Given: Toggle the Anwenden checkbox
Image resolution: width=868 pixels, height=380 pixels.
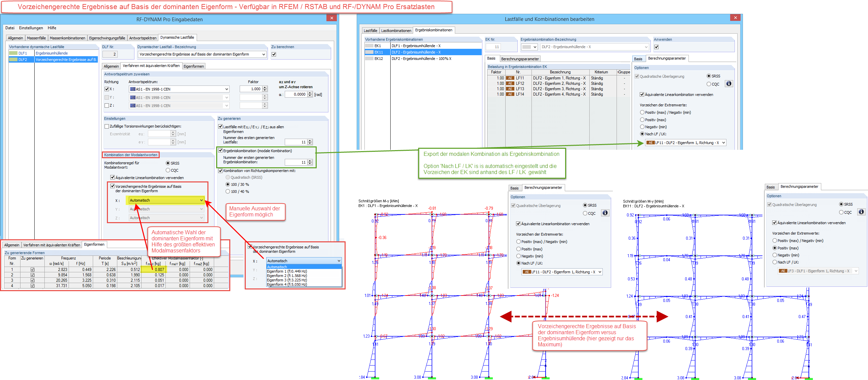Looking at the screenshot, I should click(x=657, y=47).
